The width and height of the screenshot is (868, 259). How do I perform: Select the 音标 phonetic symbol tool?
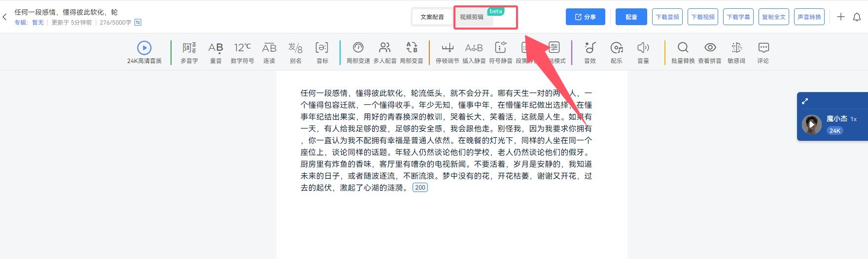(x=322, y=53)
